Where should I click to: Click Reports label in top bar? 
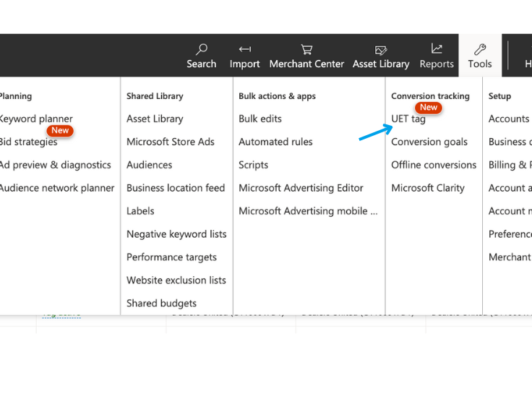coord(437,64)
